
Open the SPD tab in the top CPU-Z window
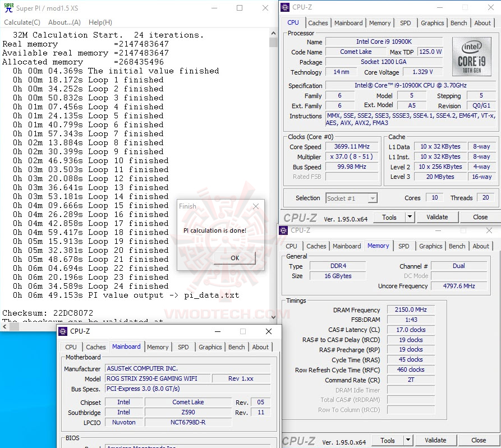tap(405, 23)
